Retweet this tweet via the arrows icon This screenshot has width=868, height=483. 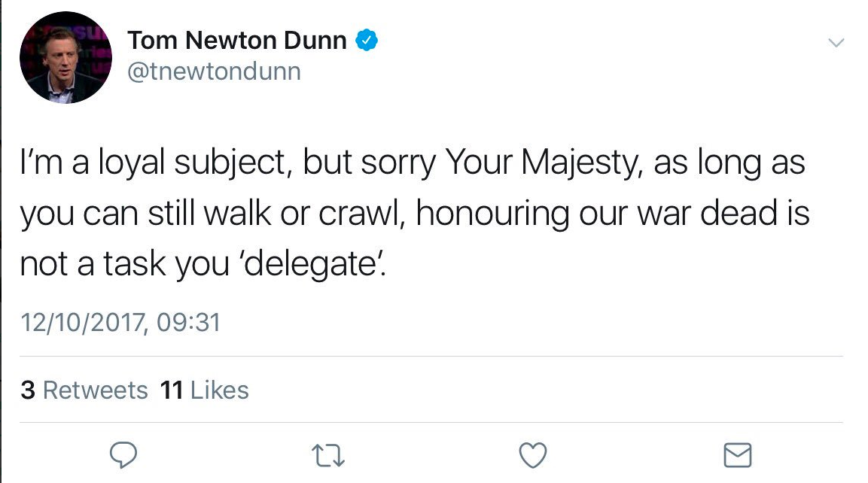click(328, 456)
